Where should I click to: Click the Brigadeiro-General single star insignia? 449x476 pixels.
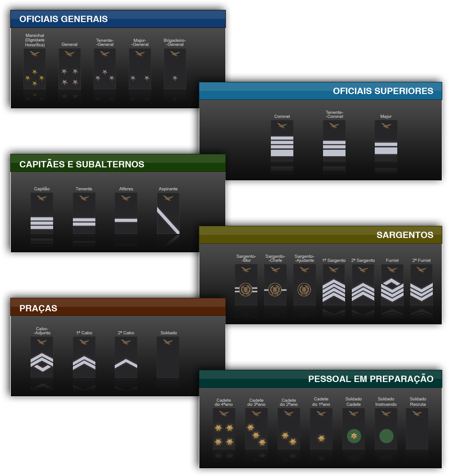tap(175, 69)
